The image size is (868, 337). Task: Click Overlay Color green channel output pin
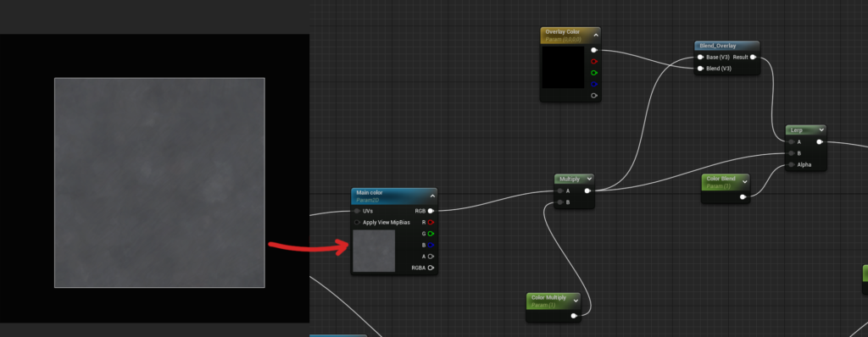coord(594,73)
